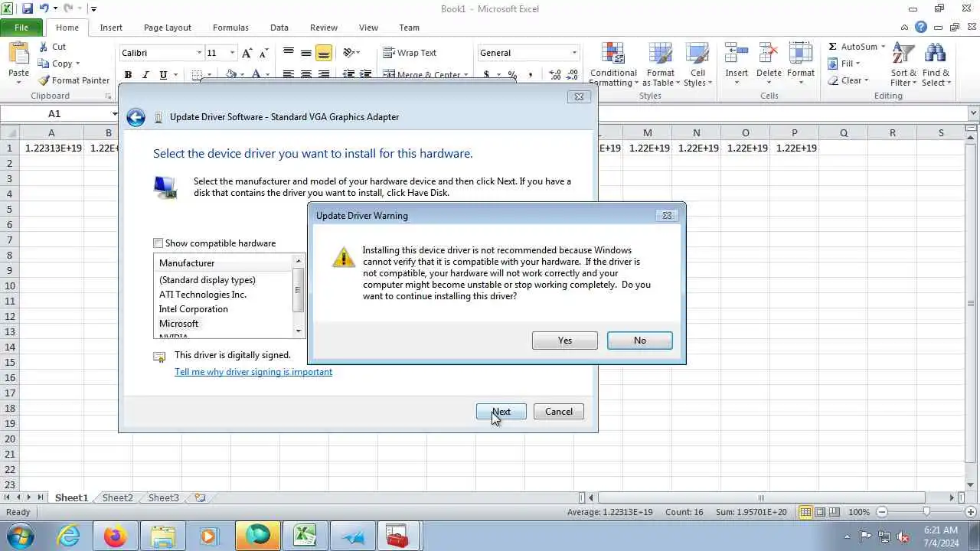This screenshot has height=551, width=980.
Task: Click No in the Update Driver Warning
Action: pos(639,341)
